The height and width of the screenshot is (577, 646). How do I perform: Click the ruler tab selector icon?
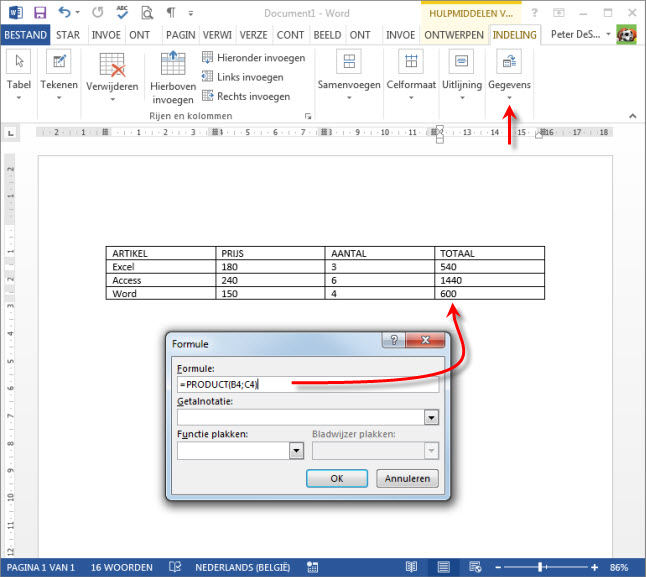(11, 133)
